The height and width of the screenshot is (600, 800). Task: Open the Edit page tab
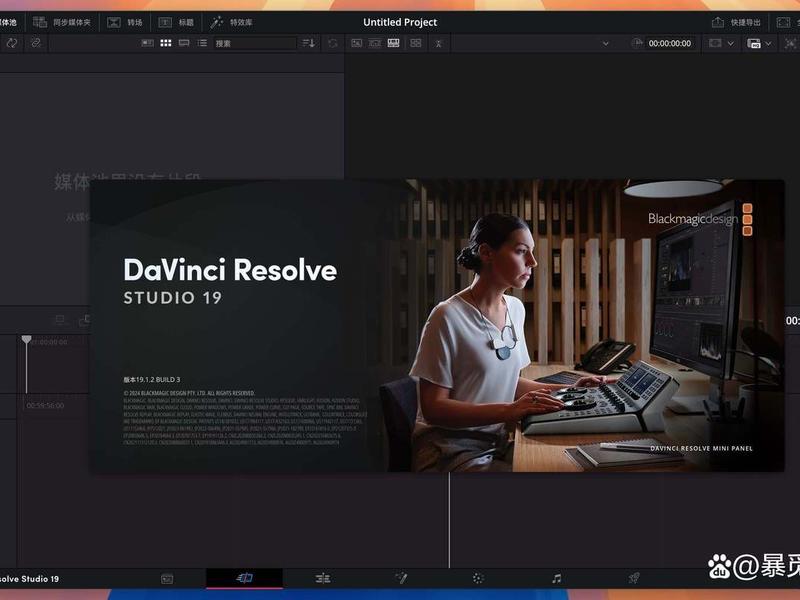[322, 579]
